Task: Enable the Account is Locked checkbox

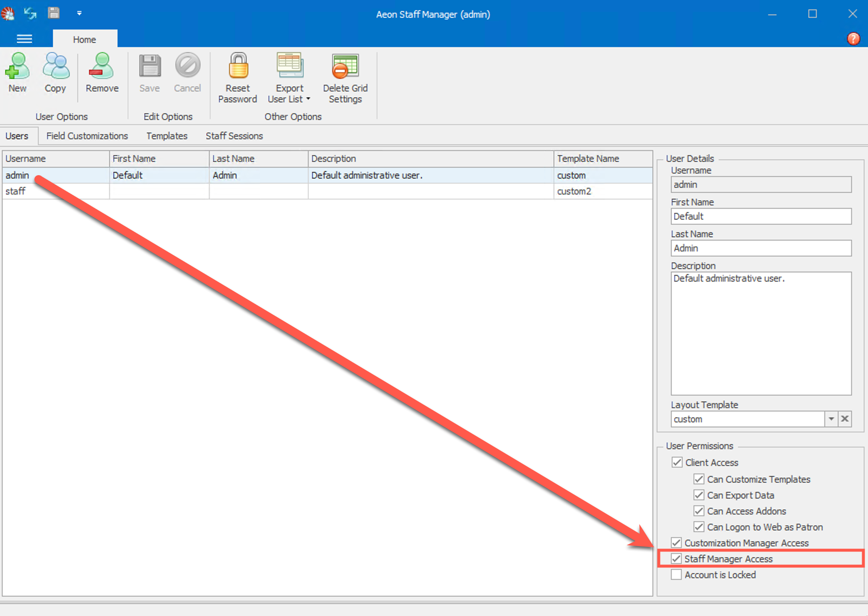Action: click(x=676, y=575)
